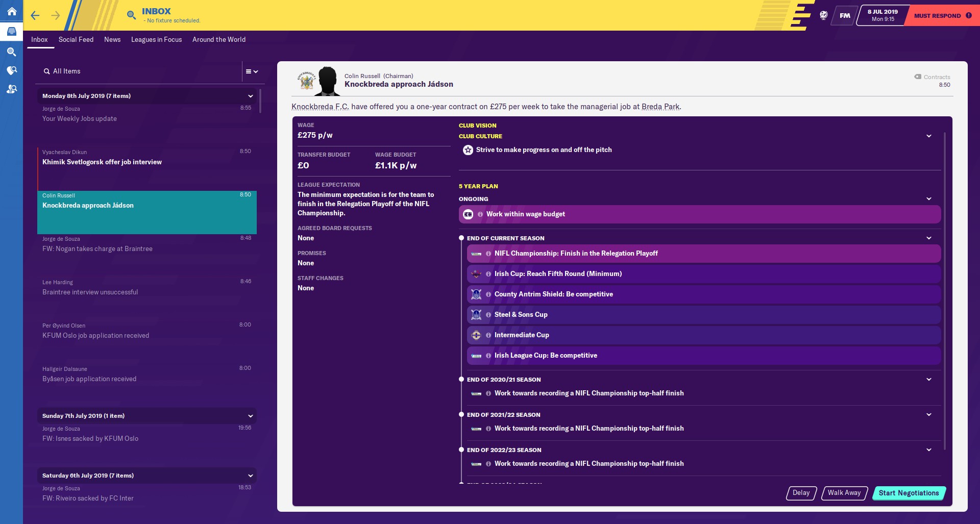
Task: Click info icon for 2020/21 top-half objective
Action: tap(488, 393)
